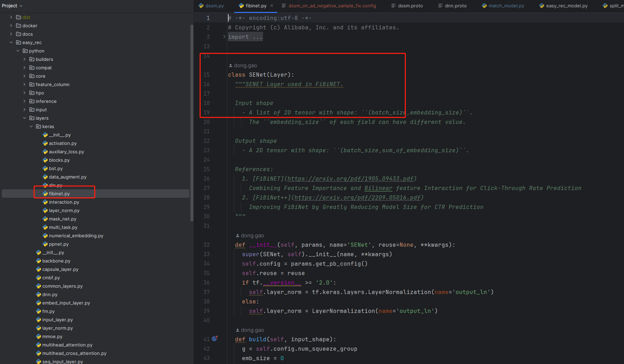The height and width of the screenshot is (364, 624).
Task: Click the embed_input_layer.py file icon
Action: 39,303
